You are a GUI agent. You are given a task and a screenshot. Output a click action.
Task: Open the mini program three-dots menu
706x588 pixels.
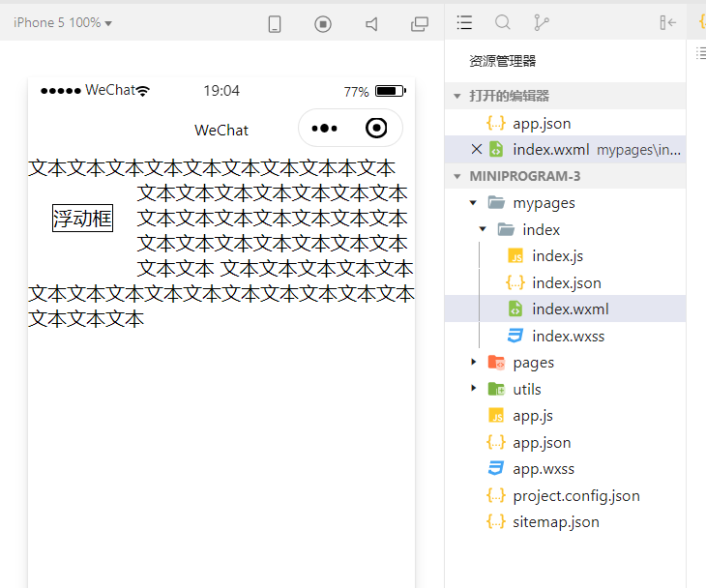click(x=325, y=129)
